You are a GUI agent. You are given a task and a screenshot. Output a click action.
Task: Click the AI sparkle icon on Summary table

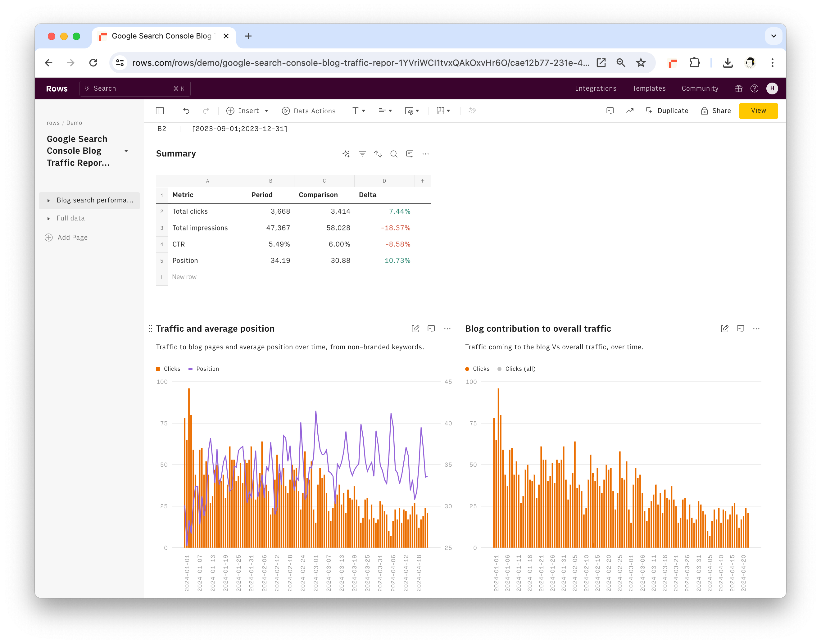[346, 154]
